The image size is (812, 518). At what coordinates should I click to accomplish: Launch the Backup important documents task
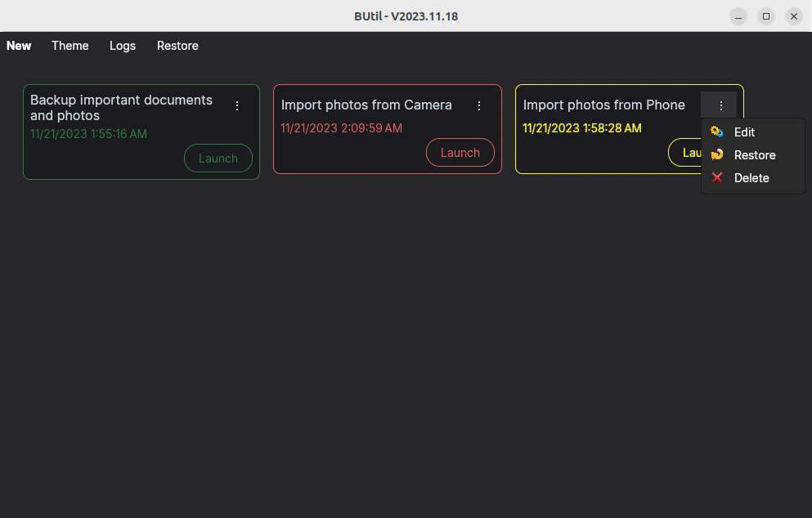pyautogui.click(x=218, y=159)
